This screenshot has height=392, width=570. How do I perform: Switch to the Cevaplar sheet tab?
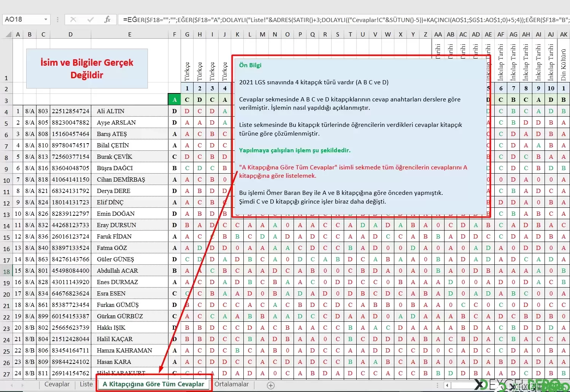click(x=57, y=384)
